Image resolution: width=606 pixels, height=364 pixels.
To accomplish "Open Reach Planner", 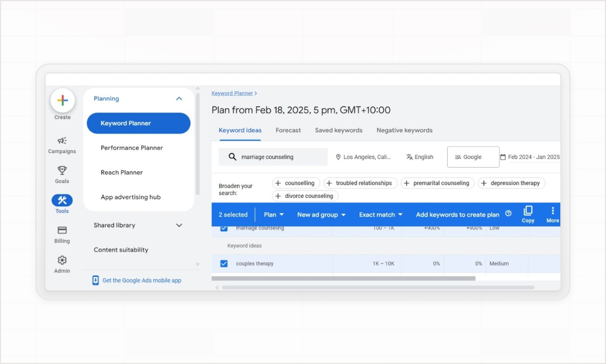I will point(122,172).
